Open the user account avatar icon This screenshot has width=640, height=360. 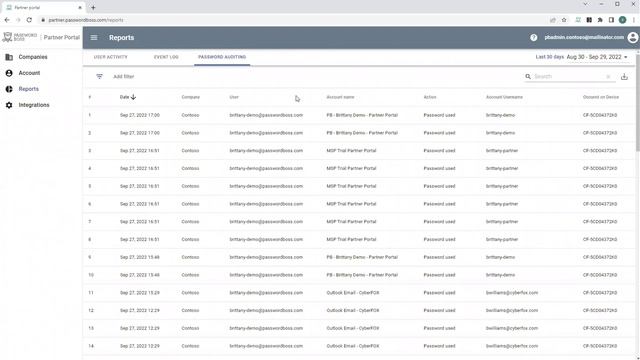[x=633, y=38]
